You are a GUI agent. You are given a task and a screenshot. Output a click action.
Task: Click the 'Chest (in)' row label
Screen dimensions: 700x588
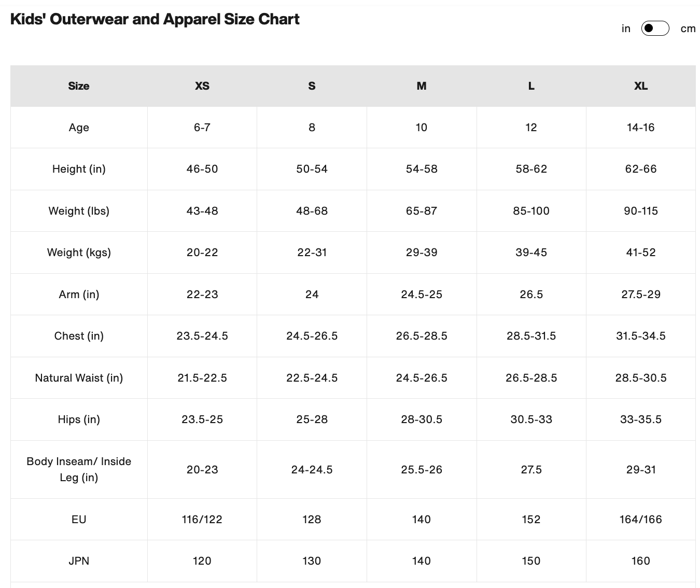click(79, 336)
